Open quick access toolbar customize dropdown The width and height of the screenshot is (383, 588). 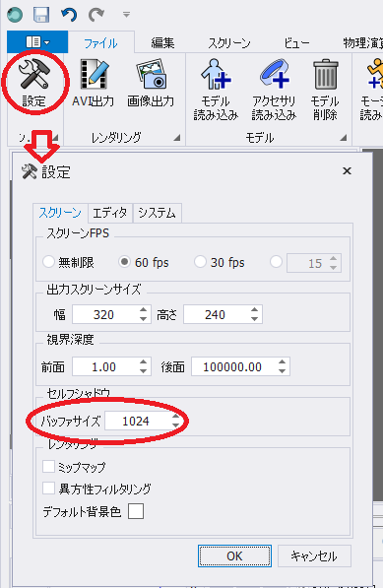[x=126, y=15]
